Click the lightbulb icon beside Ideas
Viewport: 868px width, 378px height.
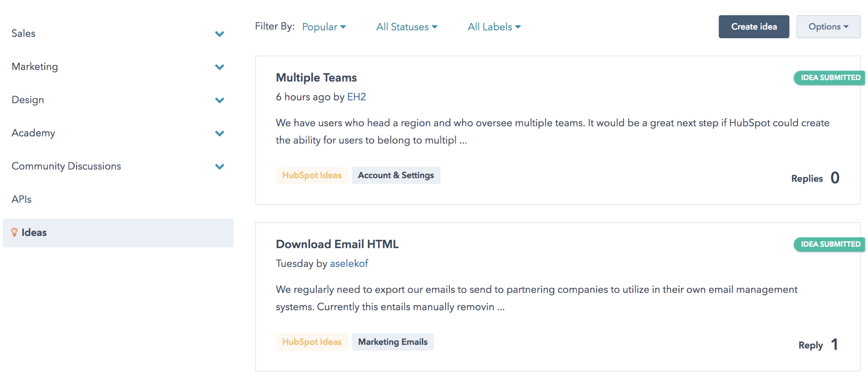coord(14,232)
